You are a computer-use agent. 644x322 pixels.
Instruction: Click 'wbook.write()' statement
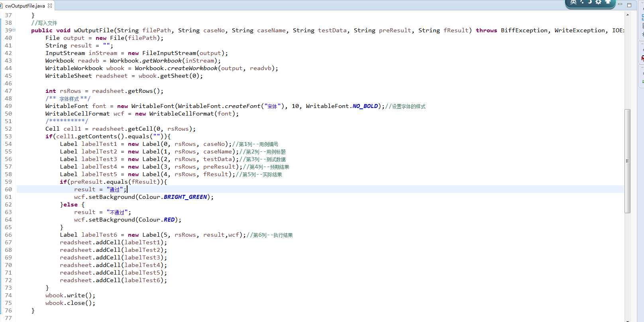point(71,295)
